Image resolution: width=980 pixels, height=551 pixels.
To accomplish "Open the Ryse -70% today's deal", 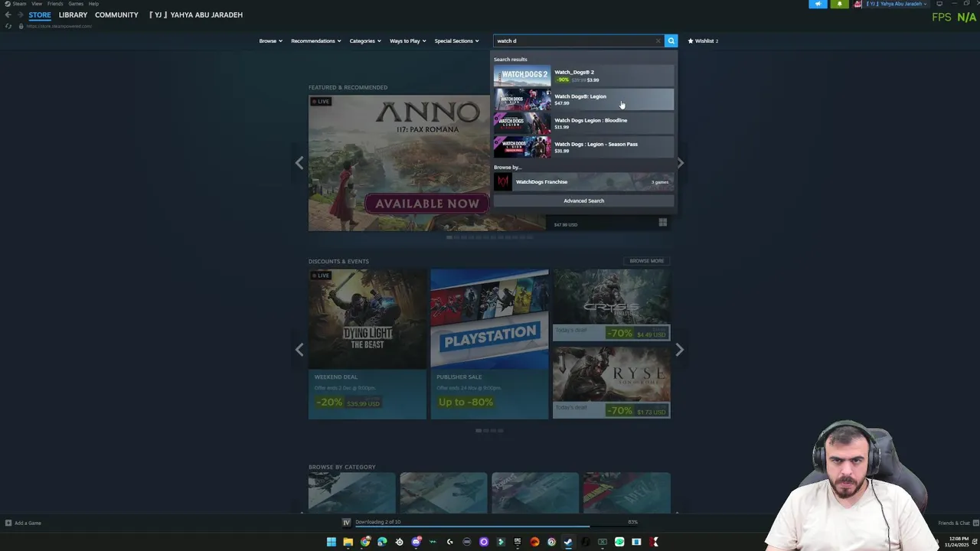I will point(611,382).
